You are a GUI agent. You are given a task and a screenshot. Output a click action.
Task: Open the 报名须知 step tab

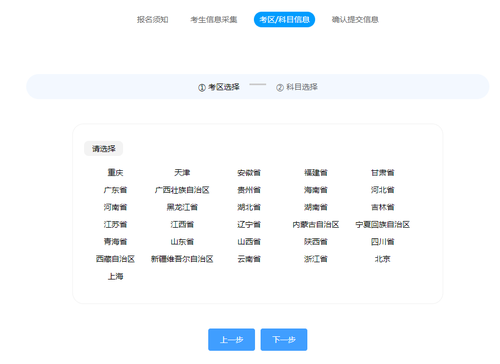152,20
